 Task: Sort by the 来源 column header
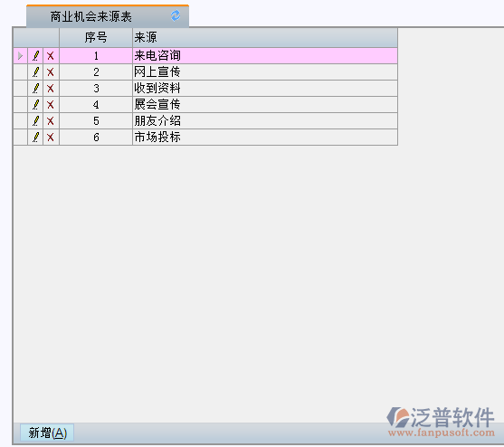coord(265,38)
